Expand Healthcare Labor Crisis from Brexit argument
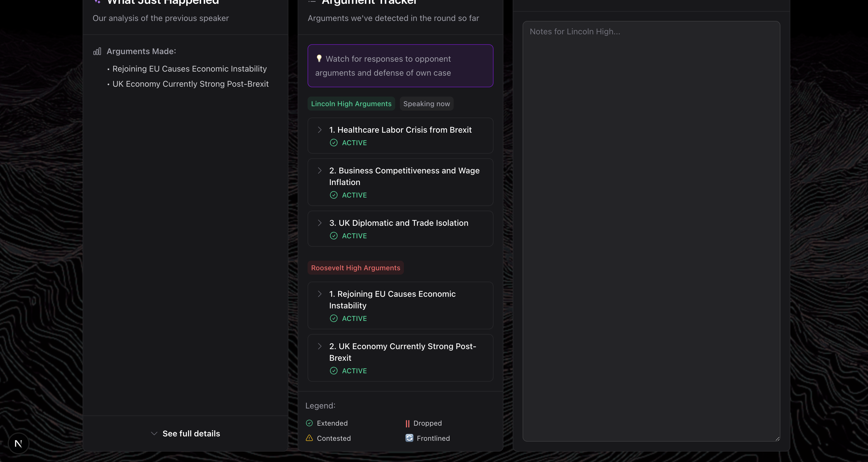Image resolution: width=868 pixels, height=462 pixels. [x=319, y=130]
